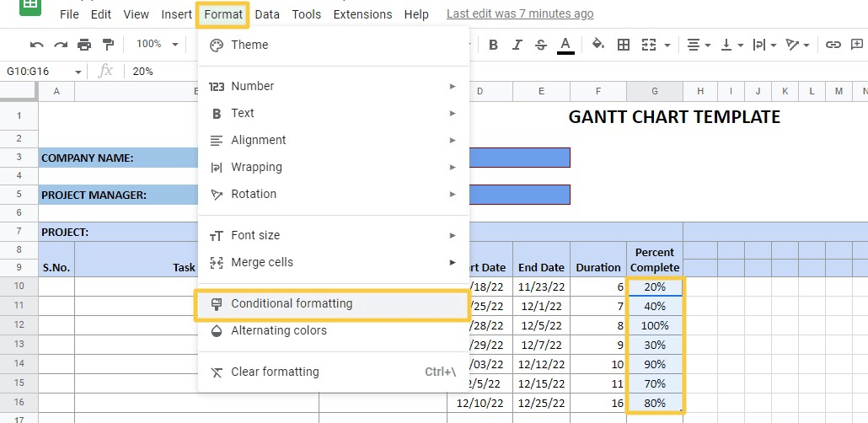Click the 12/25/22 end date cell
Screen dimensions: 868x423
point(541,403)
